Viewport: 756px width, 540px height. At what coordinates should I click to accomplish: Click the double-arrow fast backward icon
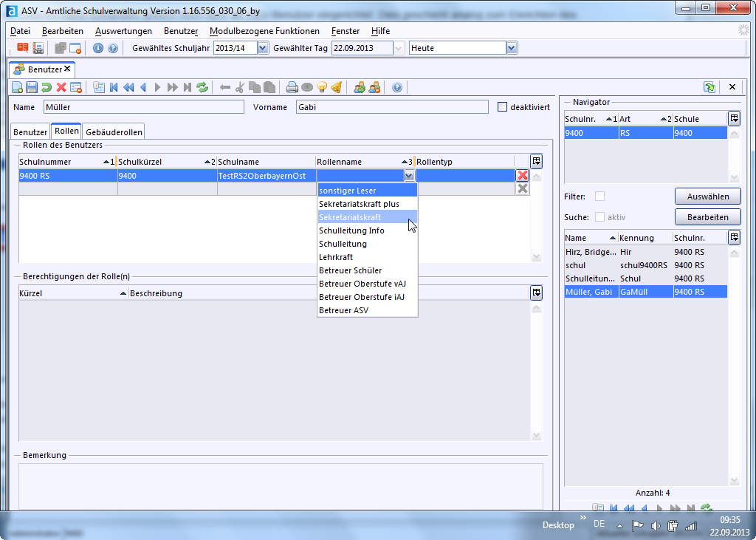[128, 87]
